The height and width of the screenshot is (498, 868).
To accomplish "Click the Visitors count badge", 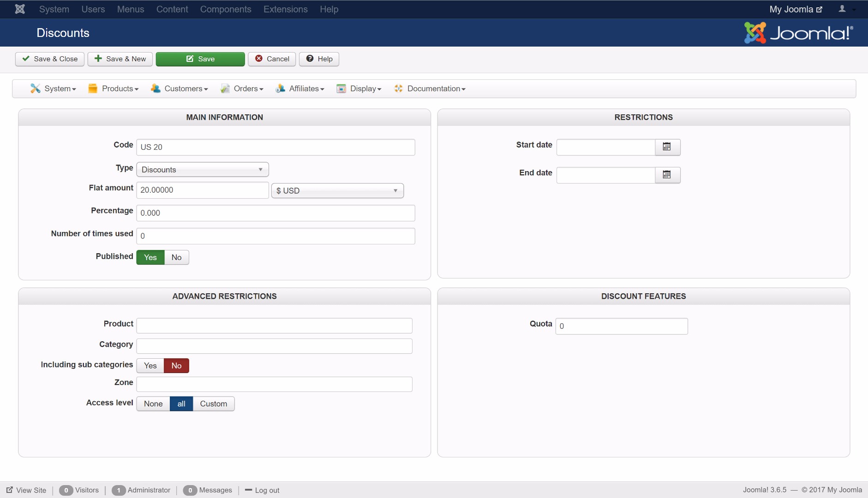I will tap(66, 490).
